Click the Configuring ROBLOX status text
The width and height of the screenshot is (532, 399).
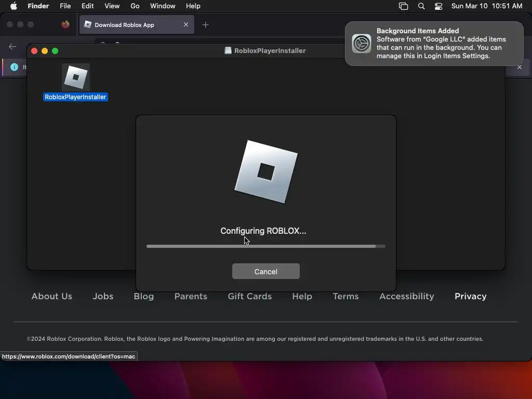(x=263, y=231)
